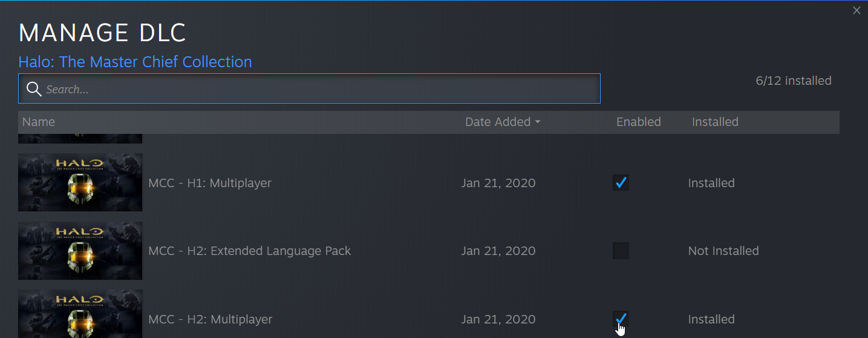Image resolution: width=868 pixels, height=338 pixels.
Task: Select the MCC - H2: Multiplayer name text
Action: (x=210, y=319)
